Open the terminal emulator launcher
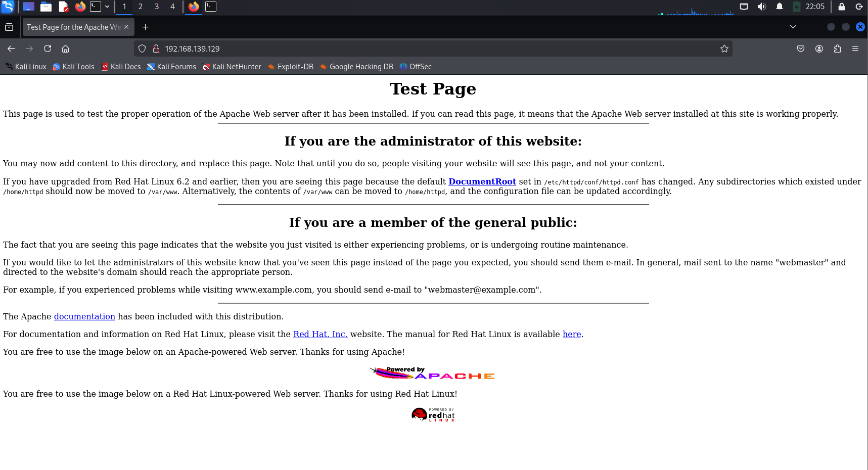868x470 pixels. point(96,7)
